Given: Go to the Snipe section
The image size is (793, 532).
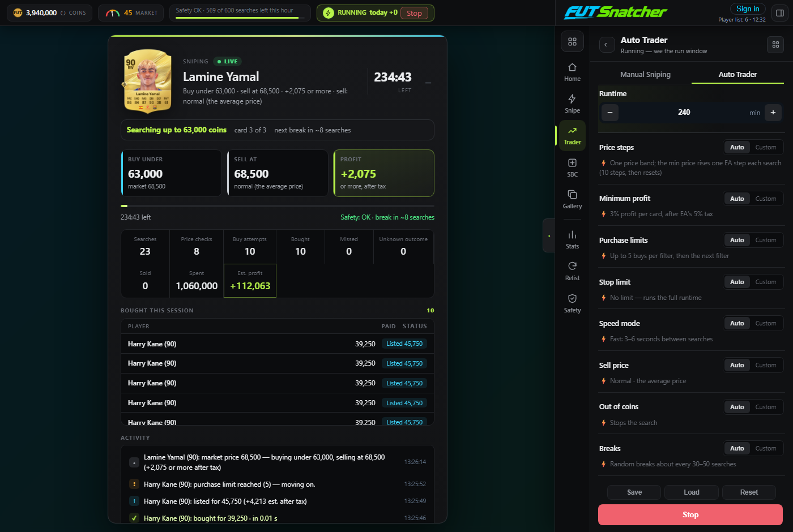Looking at the screenshot, I should 572,104.
